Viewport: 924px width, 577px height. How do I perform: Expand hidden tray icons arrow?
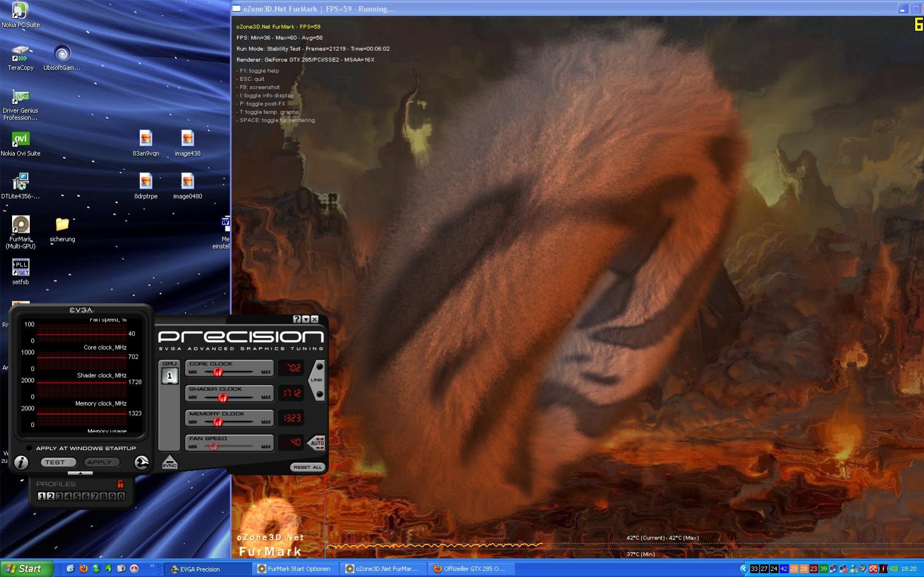tap(743, 569)
